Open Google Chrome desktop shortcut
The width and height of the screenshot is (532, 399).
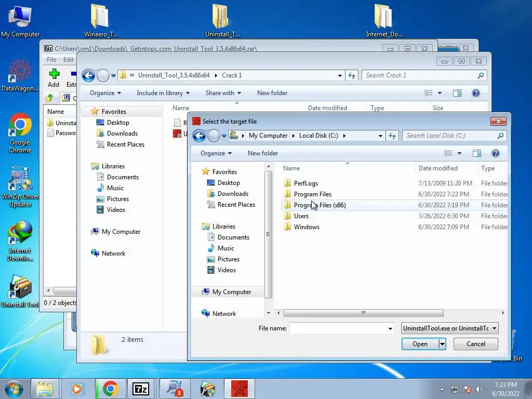(x=20, y=134)
